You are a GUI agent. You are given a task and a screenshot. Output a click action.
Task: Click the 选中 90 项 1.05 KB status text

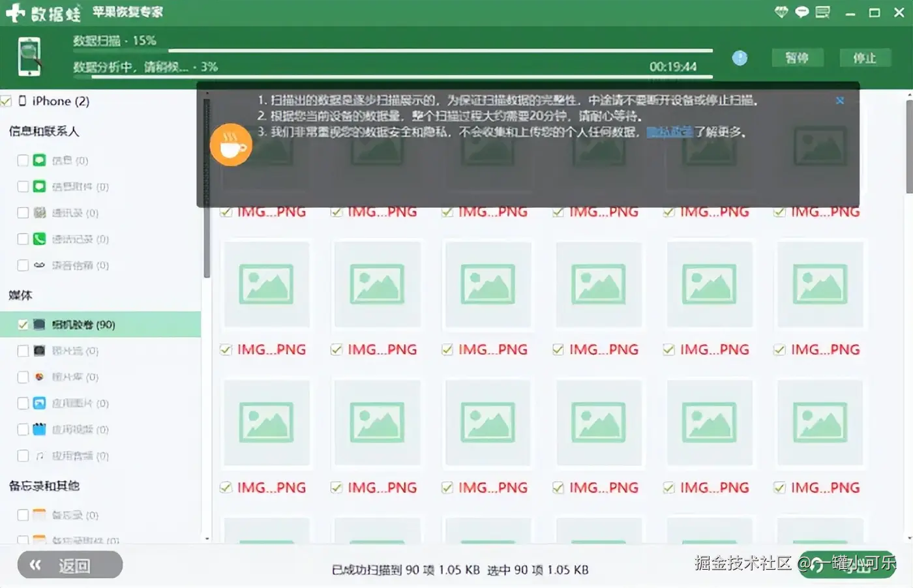point(537,570)
